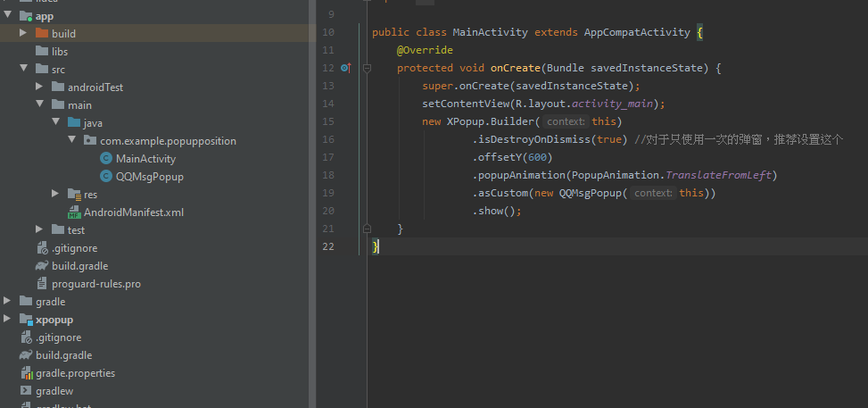Click the app module folder icon
The image size is (868, 408).
pyautogui.click(x=26, y=15)
